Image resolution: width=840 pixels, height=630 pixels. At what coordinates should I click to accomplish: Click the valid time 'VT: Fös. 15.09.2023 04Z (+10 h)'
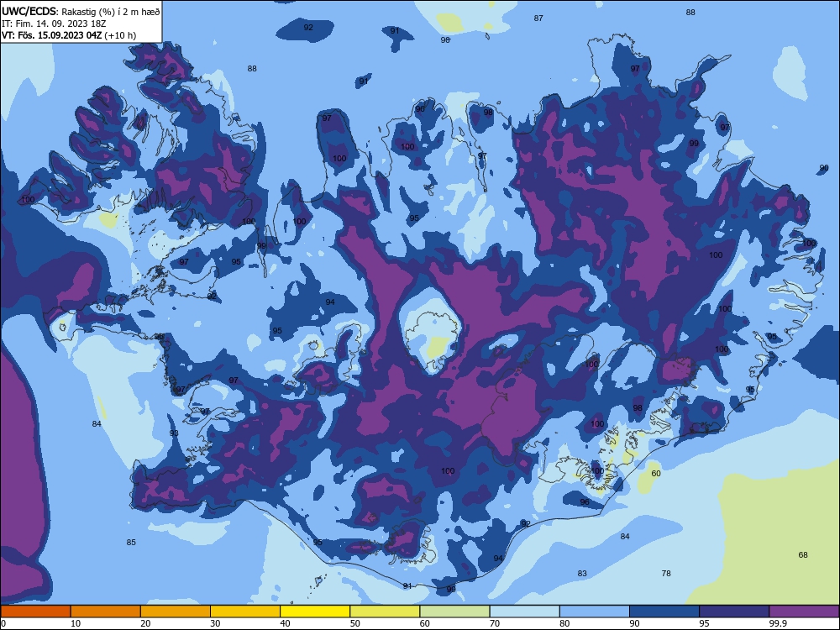click(69, 35)
